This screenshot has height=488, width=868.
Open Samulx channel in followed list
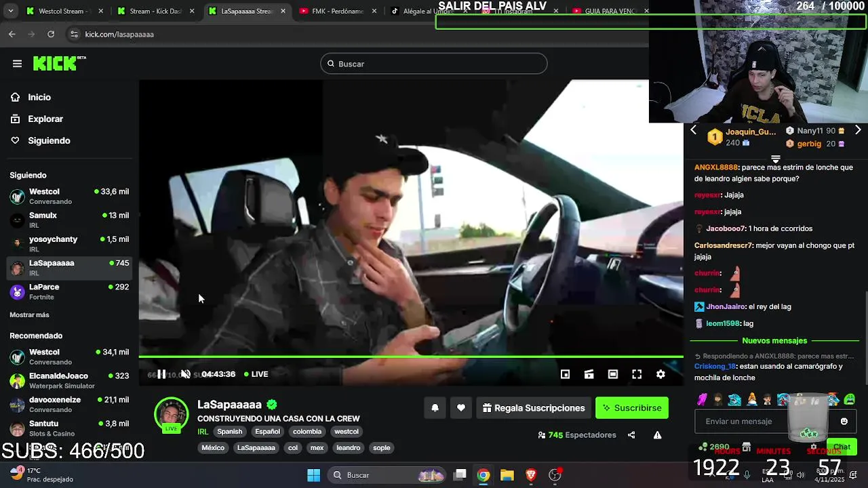click(69, 220)
